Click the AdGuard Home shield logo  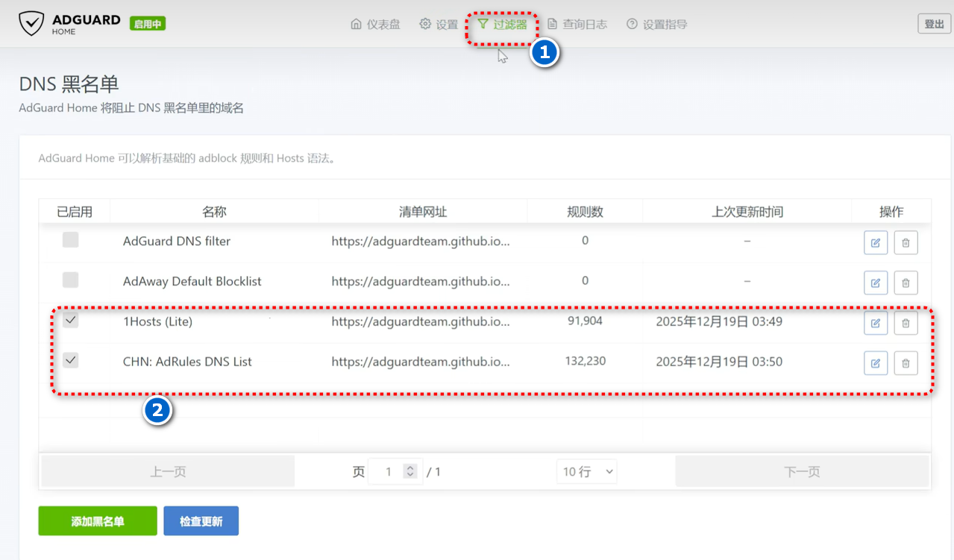point(31,24)
